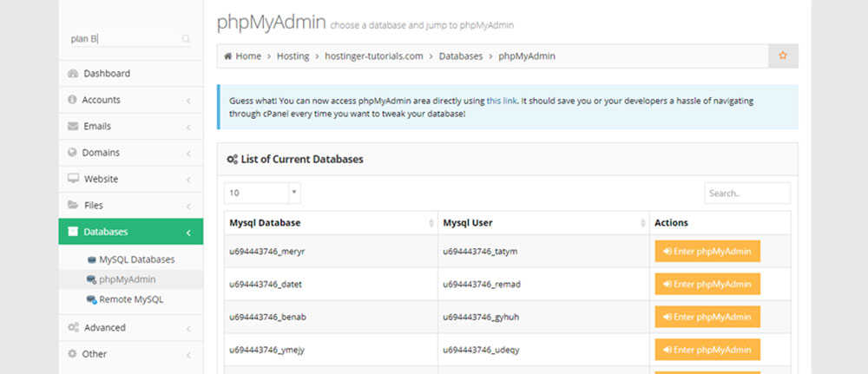Click the home icon in breadcrumb
The height and width of the screenshot is (374, 868).
227,56
